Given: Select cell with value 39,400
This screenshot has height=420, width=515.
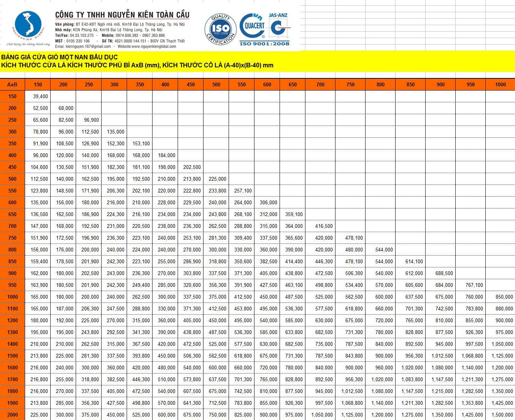Looking at the screenshot, I should pyautogui.click(x=38, y=96).
